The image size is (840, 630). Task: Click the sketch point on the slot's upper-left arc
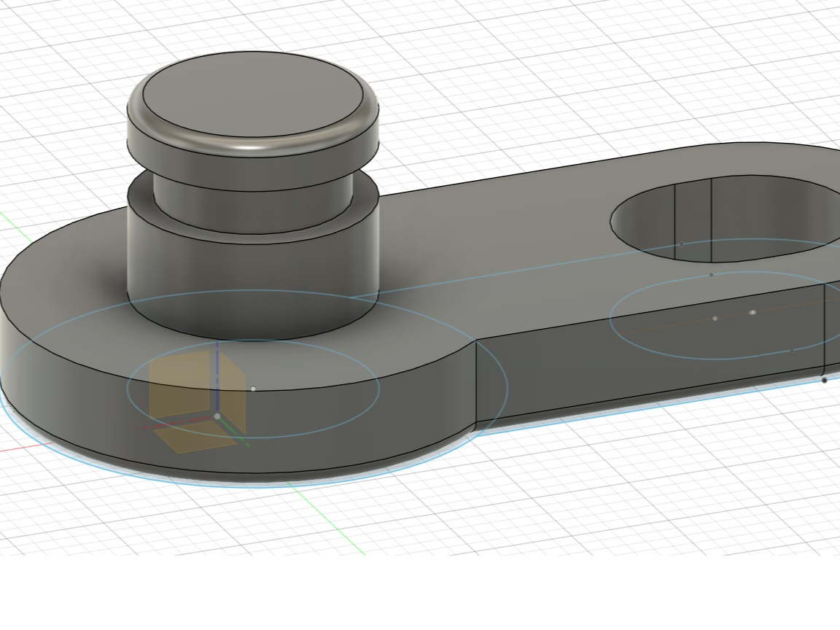pyautogui.click(x=682, y=244)
